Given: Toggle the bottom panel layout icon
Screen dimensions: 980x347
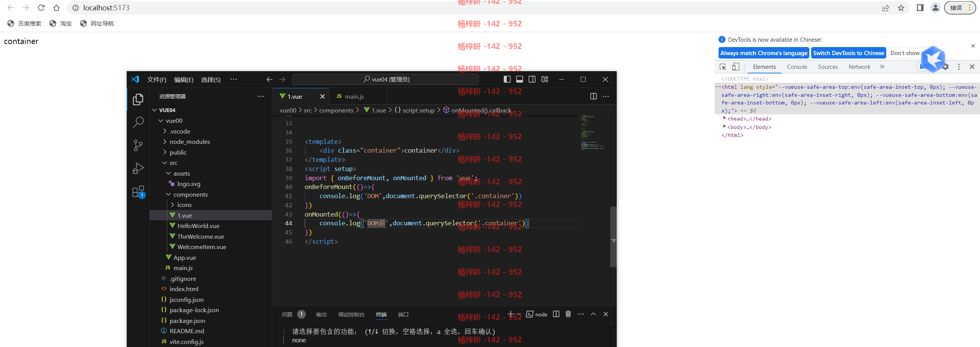Looking at the screenshot, I should click(x=519, y=79).
